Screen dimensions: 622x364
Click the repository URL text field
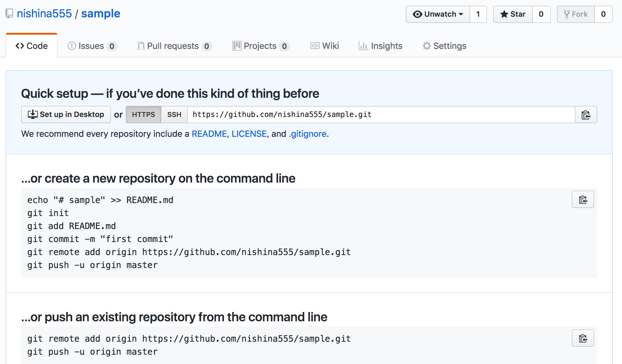[x=381, y=115]
